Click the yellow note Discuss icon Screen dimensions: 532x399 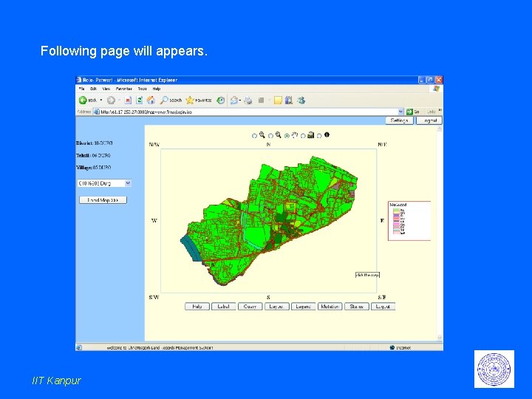click(x=278, y=100)
